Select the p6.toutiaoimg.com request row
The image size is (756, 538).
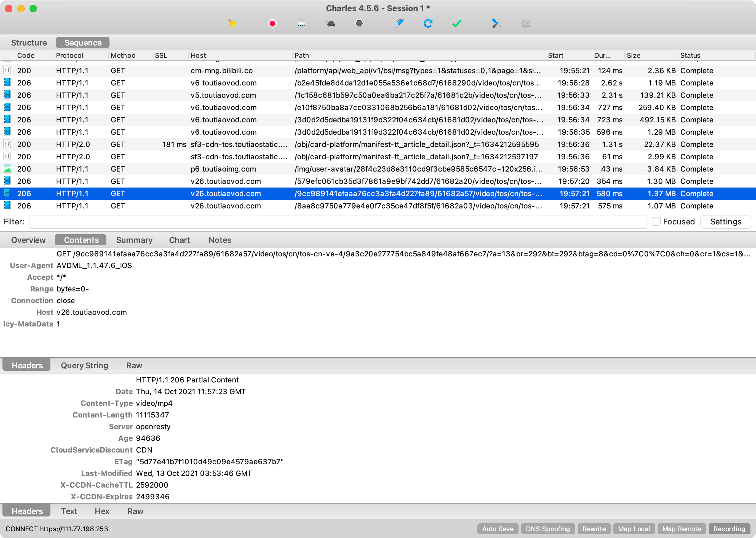click(x=378, y=169)
